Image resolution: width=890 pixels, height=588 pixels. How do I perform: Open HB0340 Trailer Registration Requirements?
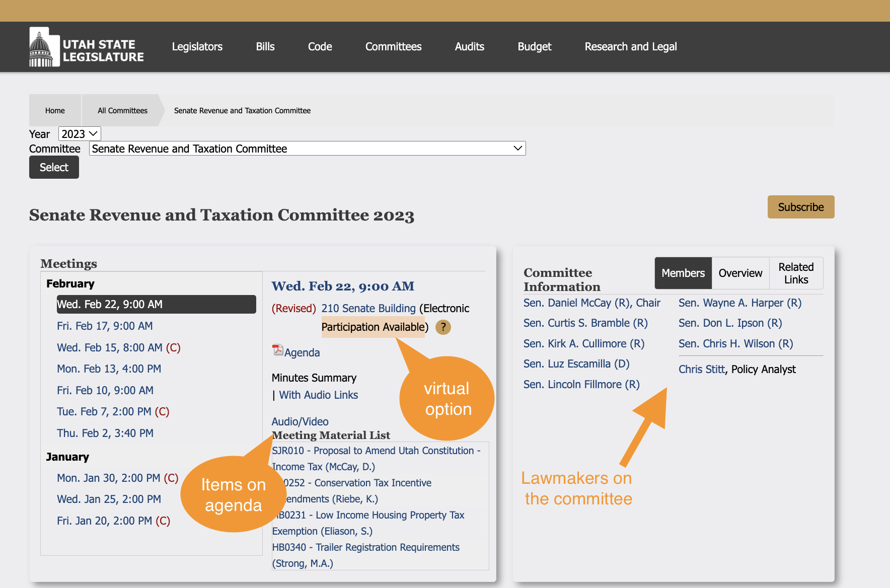pyautogui.click(x=365, y=555)
